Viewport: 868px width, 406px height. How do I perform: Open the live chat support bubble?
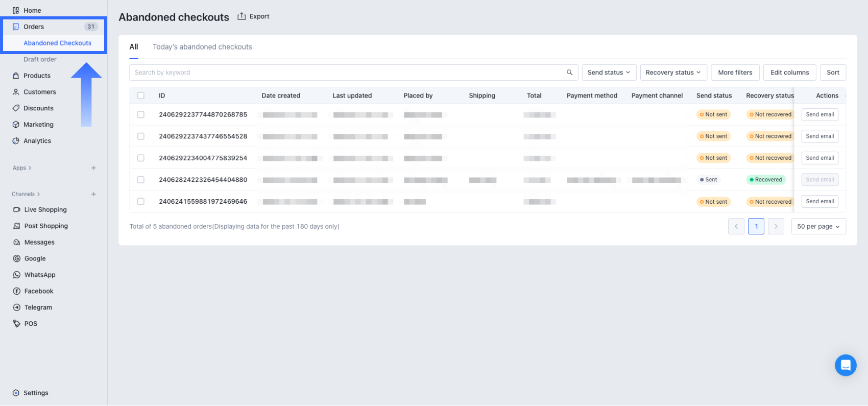pyautogui.click(x=845, y=365)
